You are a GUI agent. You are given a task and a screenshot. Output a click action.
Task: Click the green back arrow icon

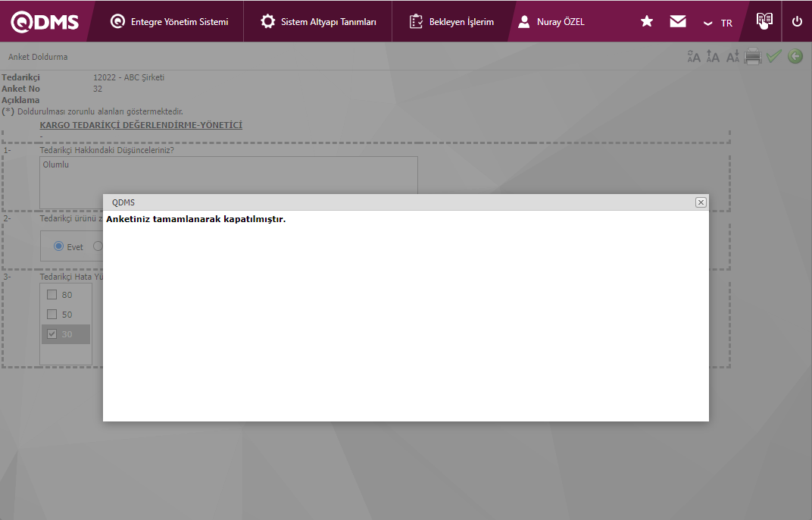click(x=795, y=56)
